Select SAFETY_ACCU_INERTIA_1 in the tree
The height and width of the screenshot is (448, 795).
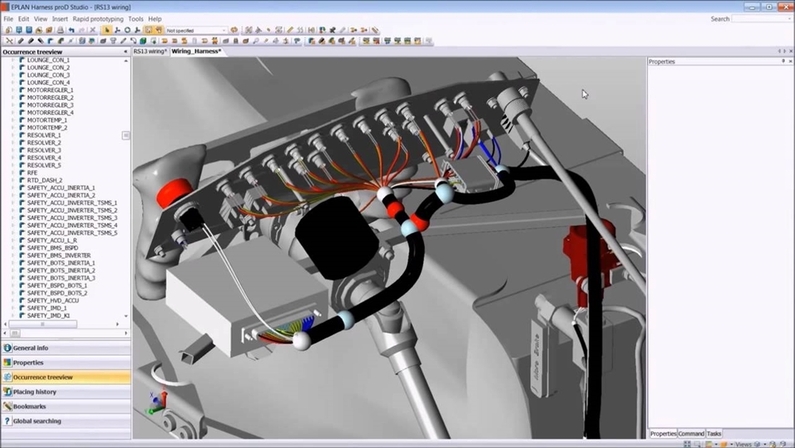pyautogui.click(x=61, y=188)
